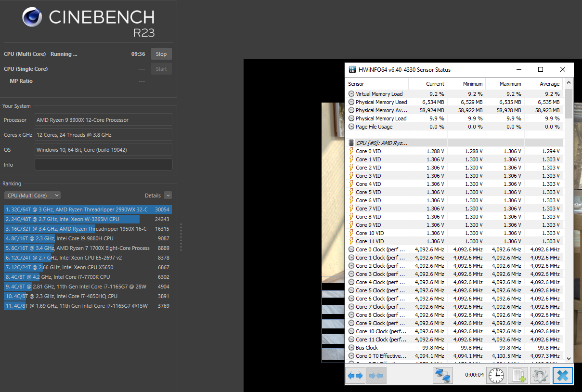Stop the running multi core test
Screen dimensions: 582x392
(161, 54)
